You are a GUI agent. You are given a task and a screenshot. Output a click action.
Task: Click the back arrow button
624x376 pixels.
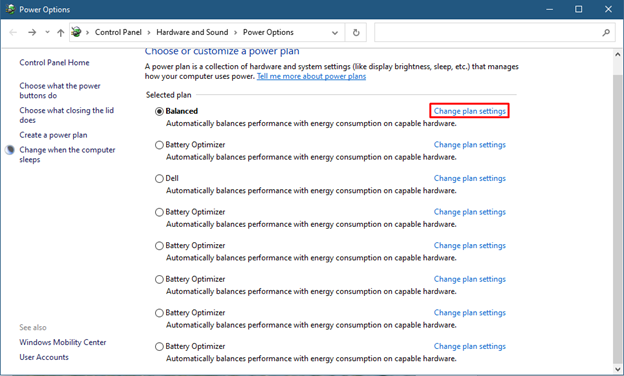coord(13,33)
